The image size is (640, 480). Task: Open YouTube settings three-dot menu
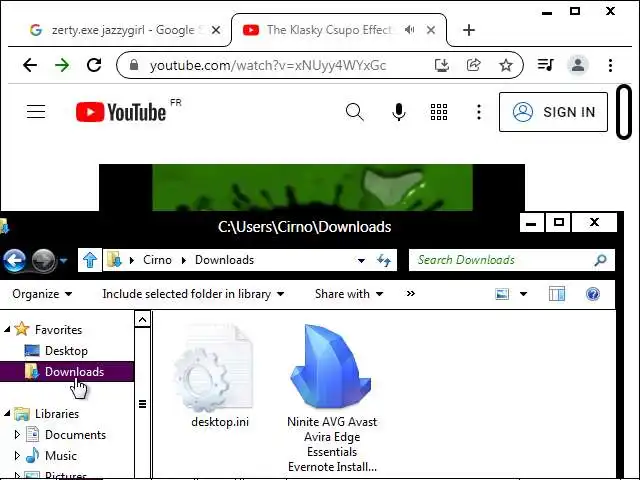click(x=479, y=112)
